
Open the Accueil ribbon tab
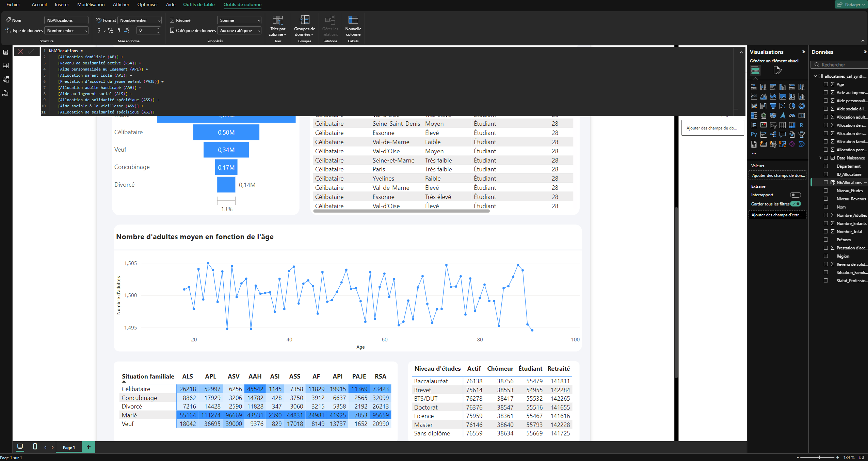pyautogui.click(x=39, y=4)
